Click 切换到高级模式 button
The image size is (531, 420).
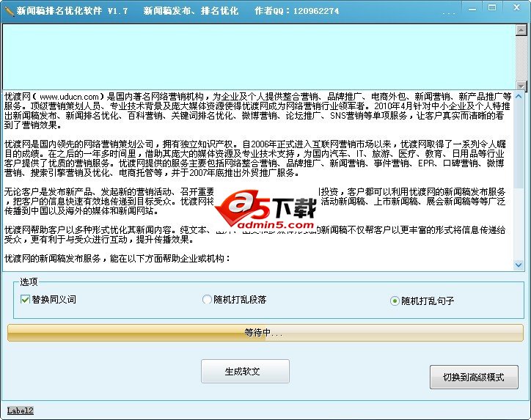[474, 377]
